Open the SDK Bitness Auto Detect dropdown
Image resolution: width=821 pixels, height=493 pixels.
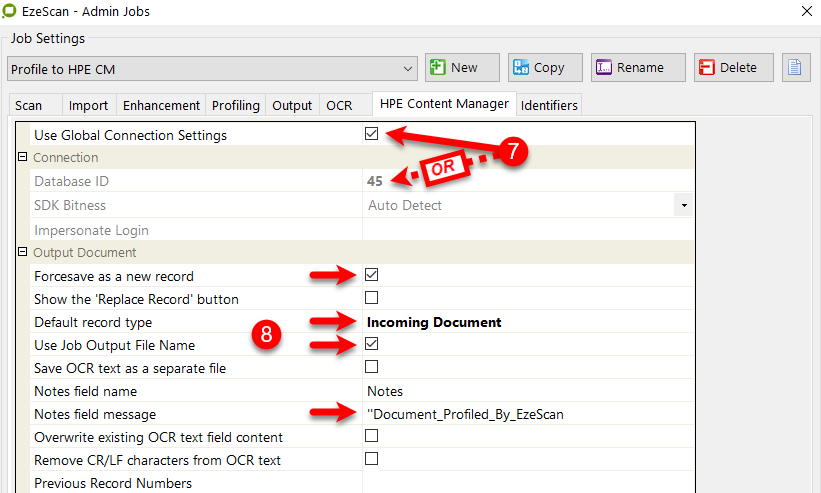(x=684, y=205)
